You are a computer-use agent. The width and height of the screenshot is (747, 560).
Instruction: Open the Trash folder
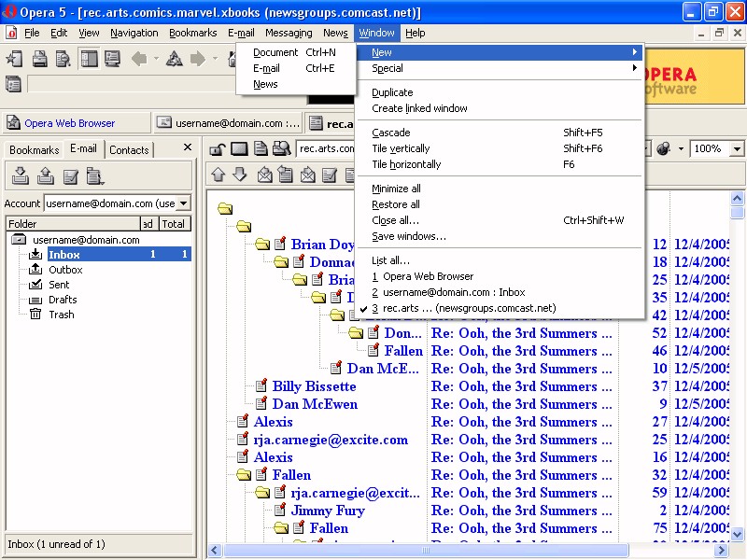(61, 315)
